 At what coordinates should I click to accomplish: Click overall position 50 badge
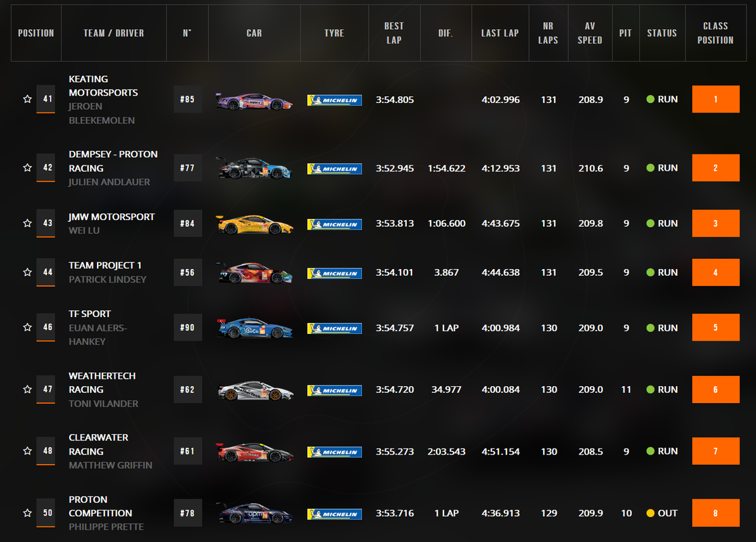[x=46, y=513]
